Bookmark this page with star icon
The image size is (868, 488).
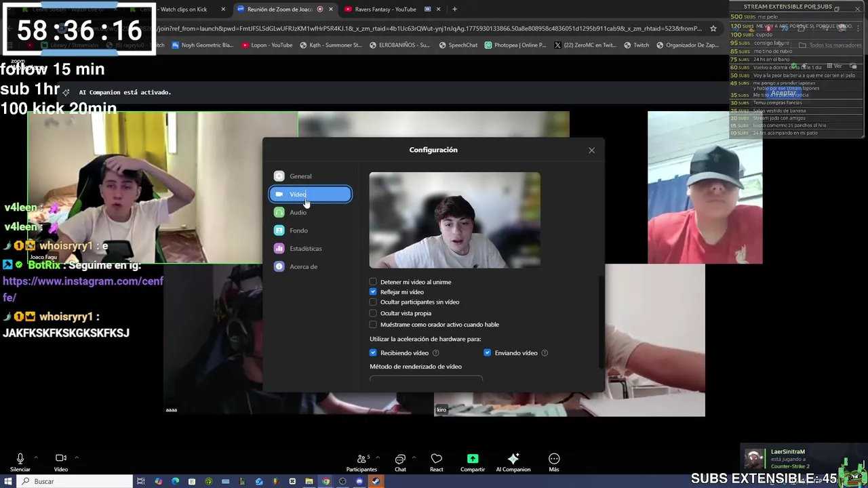point(713,28)
